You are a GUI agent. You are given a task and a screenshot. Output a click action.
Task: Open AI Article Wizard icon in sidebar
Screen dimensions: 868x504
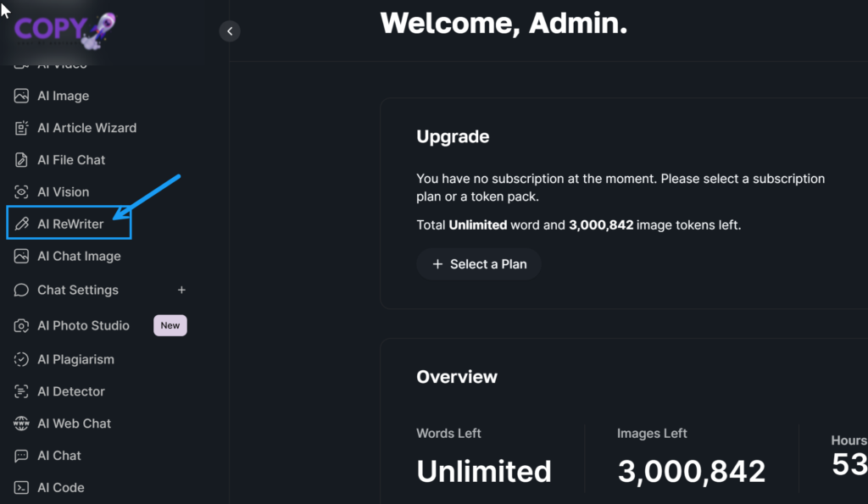pos(21,128)
